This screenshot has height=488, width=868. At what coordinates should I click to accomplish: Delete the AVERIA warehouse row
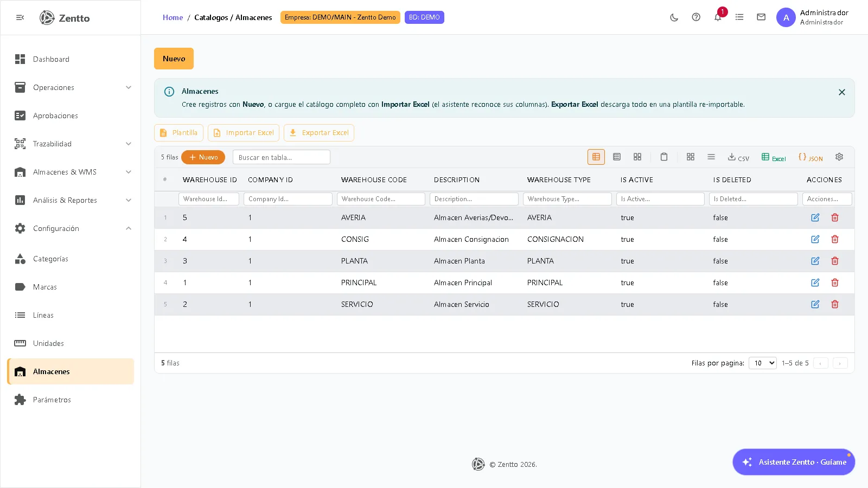835,217
